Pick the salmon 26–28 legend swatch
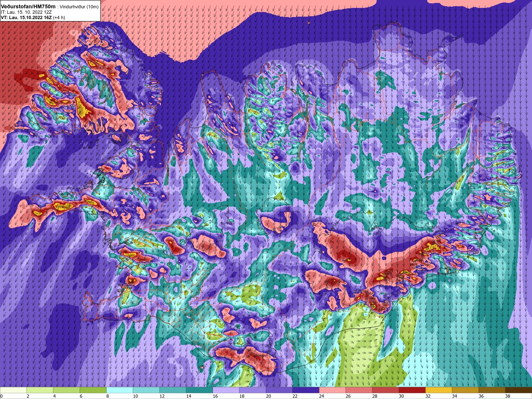532x399 pixels. 359,390
